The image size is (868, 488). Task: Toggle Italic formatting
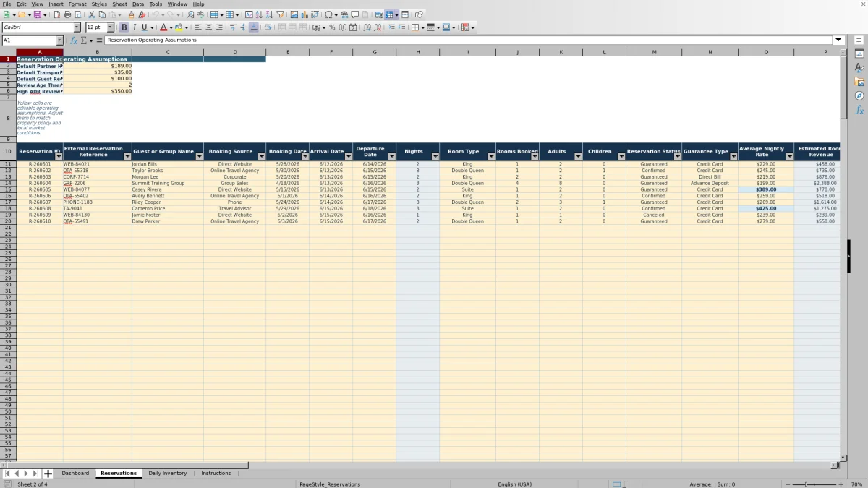pos(134,27)
